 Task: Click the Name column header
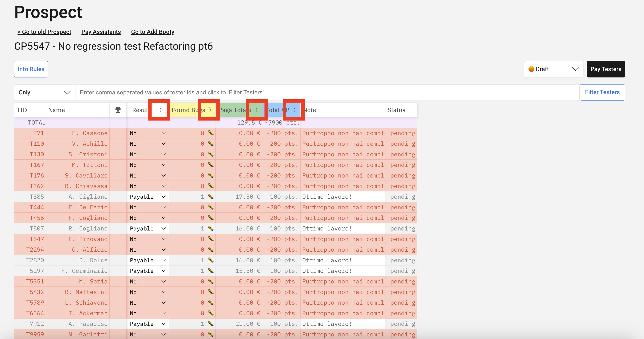click(78, 110)
